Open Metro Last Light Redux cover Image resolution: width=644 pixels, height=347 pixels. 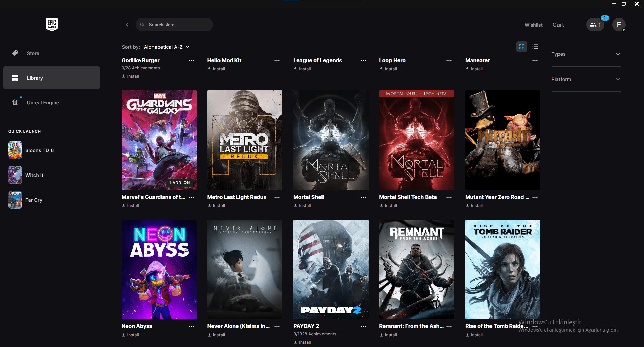245,140
